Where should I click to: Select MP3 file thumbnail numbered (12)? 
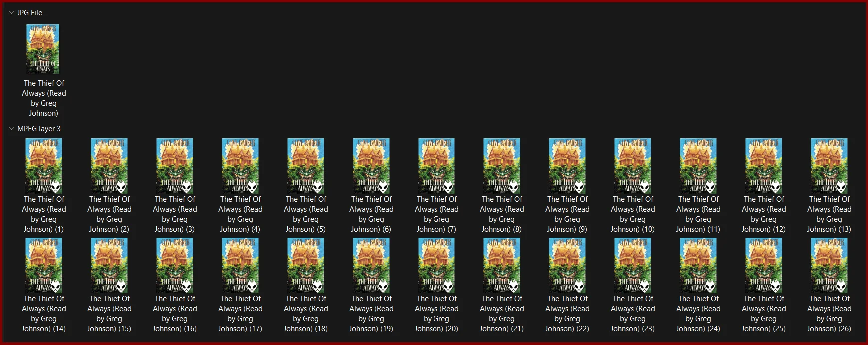point(764,166)
